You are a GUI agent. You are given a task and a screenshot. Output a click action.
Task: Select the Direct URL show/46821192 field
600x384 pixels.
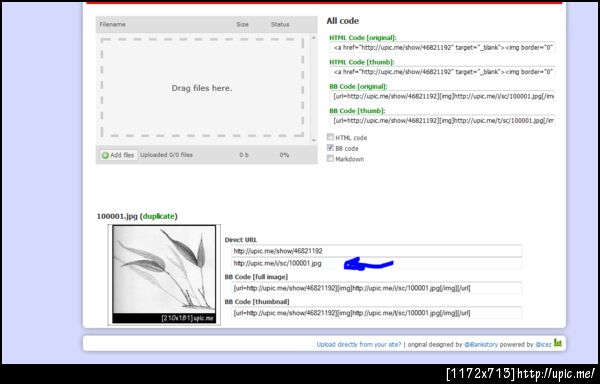(377, 251)
